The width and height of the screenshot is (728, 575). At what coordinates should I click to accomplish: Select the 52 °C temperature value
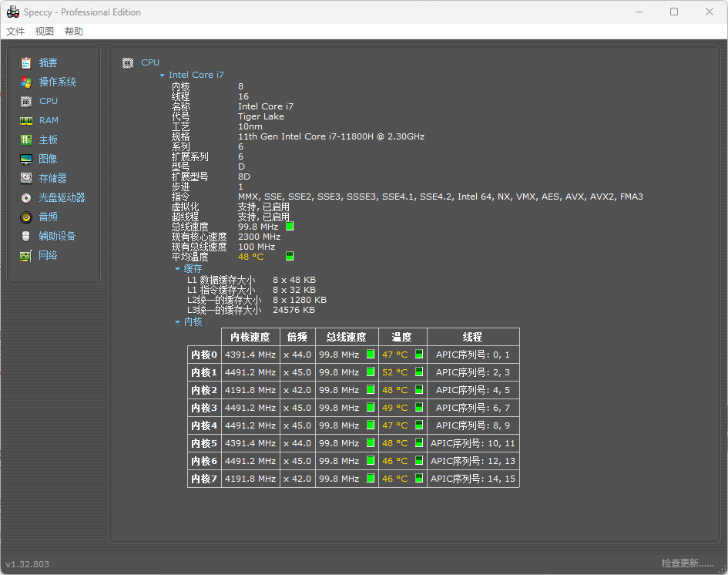[x=395, y=372]
